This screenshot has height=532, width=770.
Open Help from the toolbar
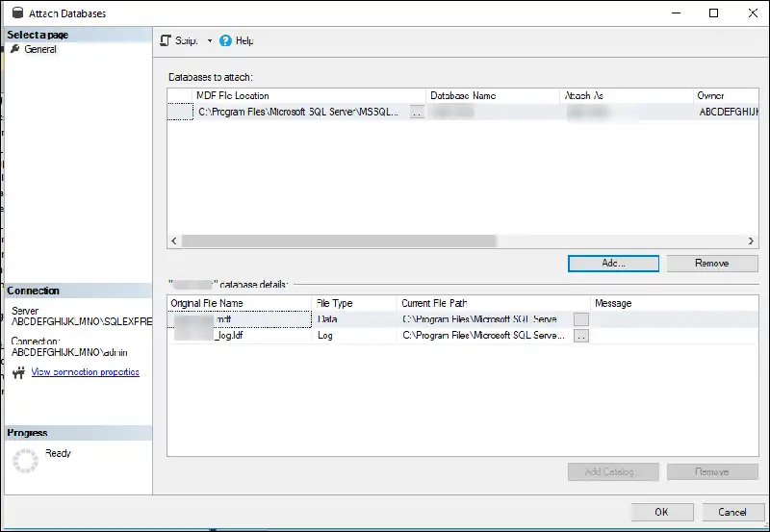coord(236,40)
